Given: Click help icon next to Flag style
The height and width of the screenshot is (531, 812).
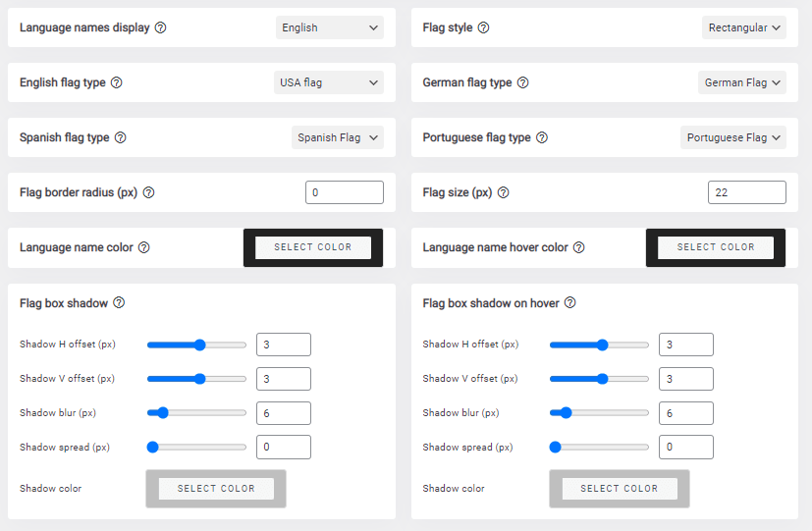Looking at the screenshot, I should [x=483, y=27].
